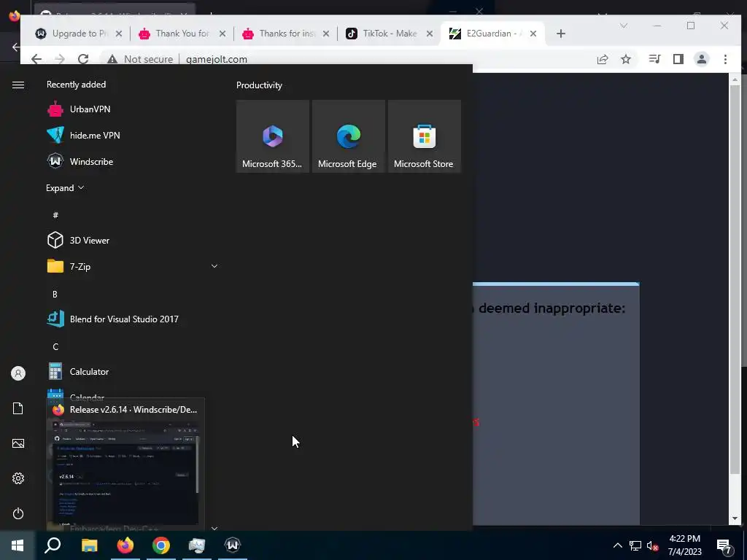Switch to Thanks for installing tab
Screen dimensions: 747x560
(286, 34)
